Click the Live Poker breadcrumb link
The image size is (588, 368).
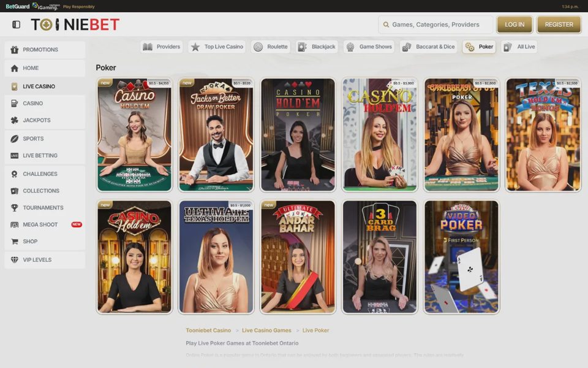tap(316, 331)
